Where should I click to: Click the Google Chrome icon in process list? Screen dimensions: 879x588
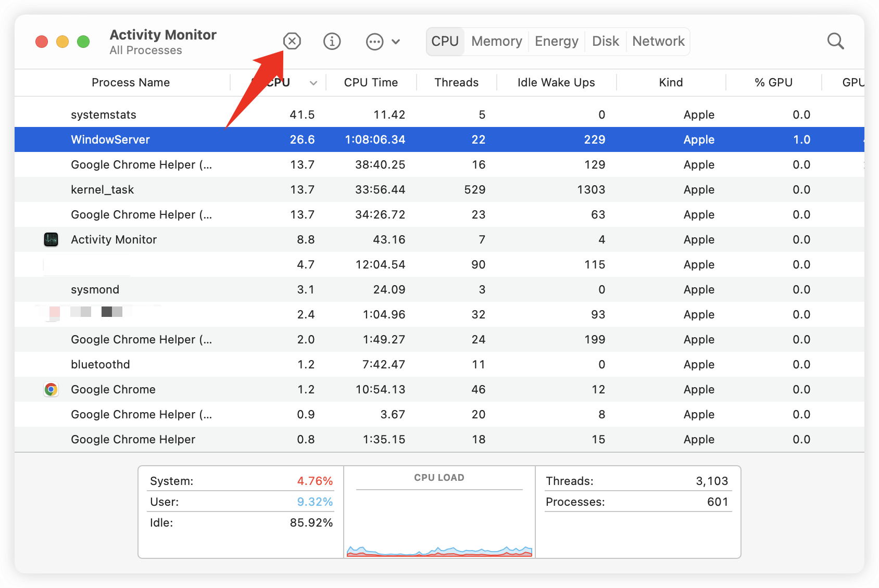(51, 389)
